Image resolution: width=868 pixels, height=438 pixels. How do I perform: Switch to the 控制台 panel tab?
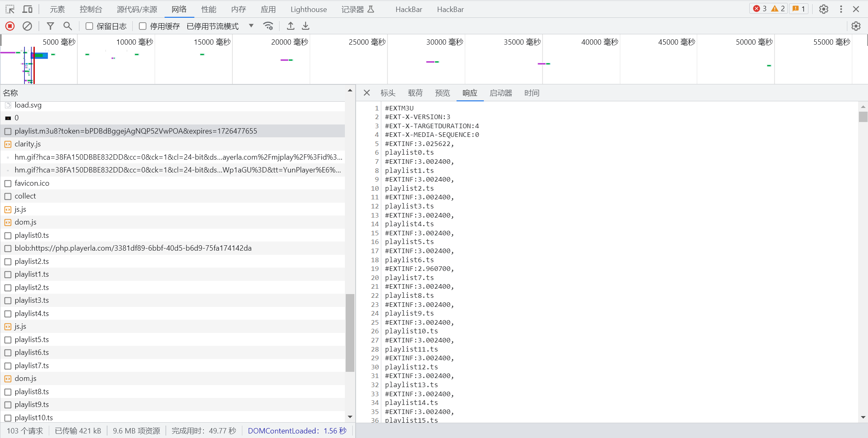click(x=91, y=9)
